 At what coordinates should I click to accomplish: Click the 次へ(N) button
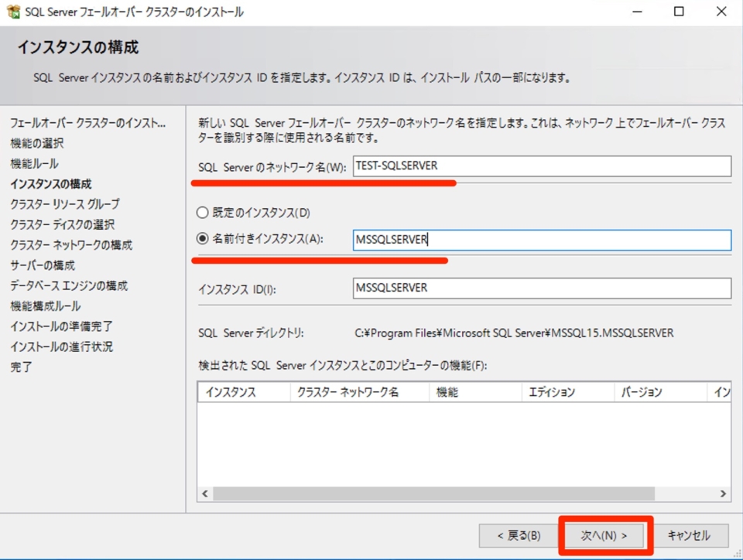coord(604,535)
